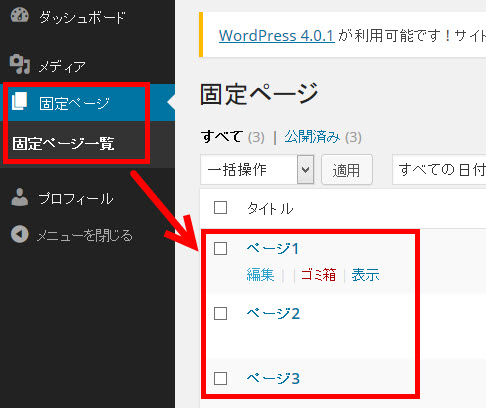
Task: Click the 一括操作 dropdown arrow
Action: tap(305, 169)
